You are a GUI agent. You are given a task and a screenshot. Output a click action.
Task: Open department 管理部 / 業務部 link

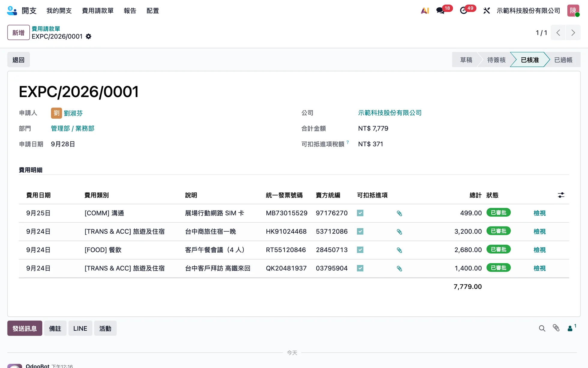click(x=73, y=129)
